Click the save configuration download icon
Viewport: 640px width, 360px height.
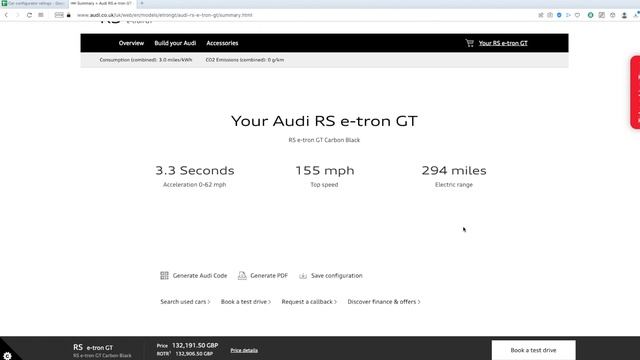(302, 276)
